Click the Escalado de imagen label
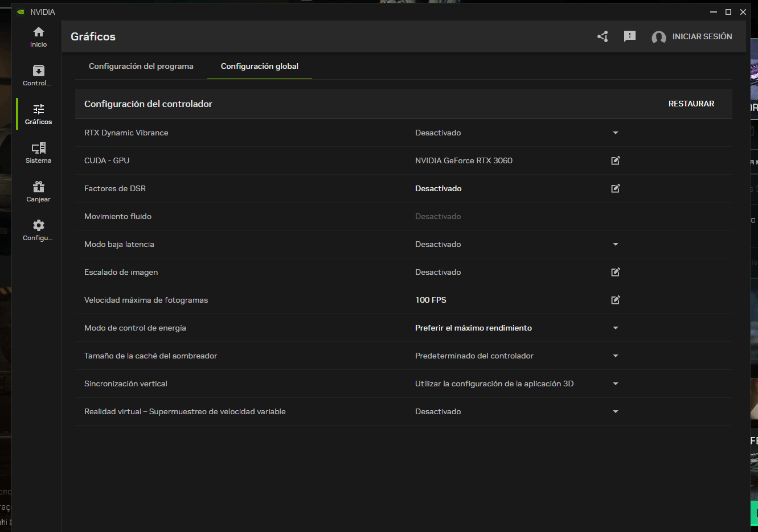 [121, 272]
